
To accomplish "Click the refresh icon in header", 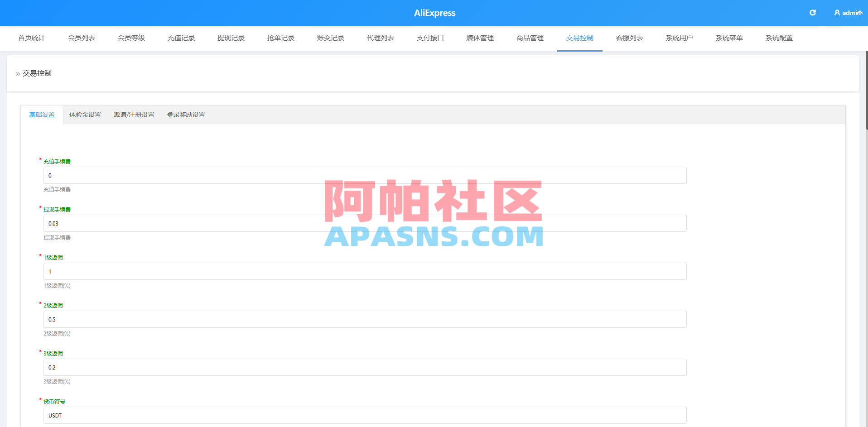I will (x=813, y=13).
